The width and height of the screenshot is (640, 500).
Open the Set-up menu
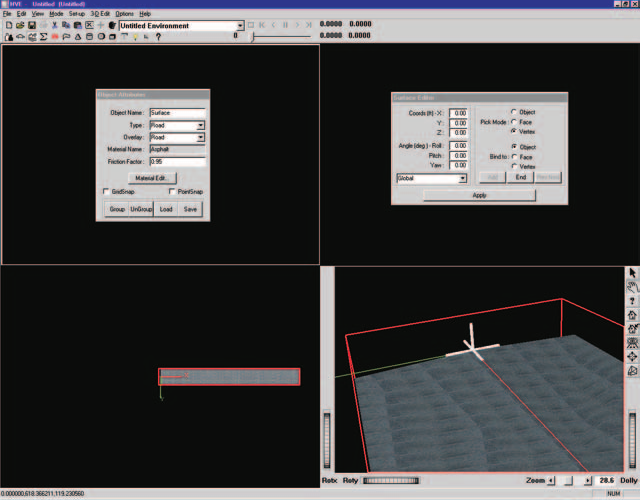coord(77,14)
